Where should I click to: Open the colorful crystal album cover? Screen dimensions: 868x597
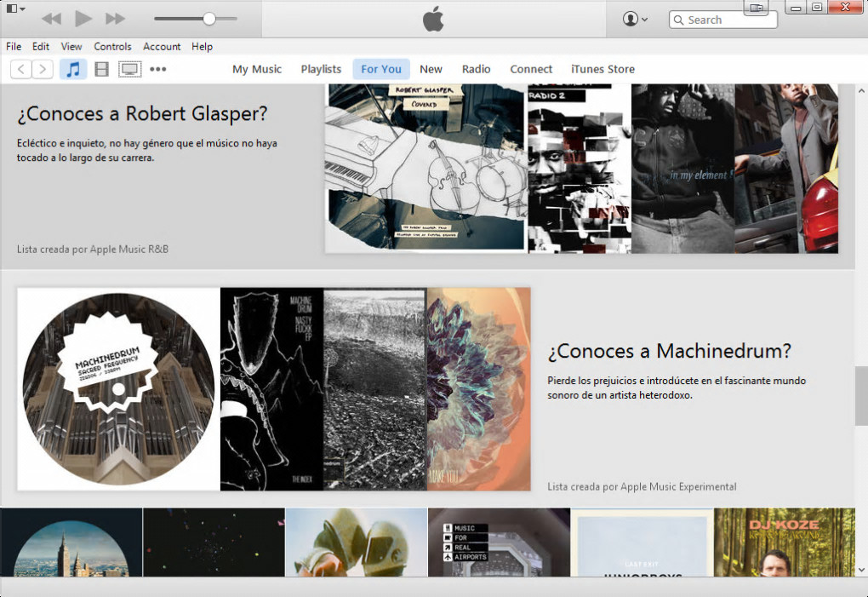click(x=479, y=388)
